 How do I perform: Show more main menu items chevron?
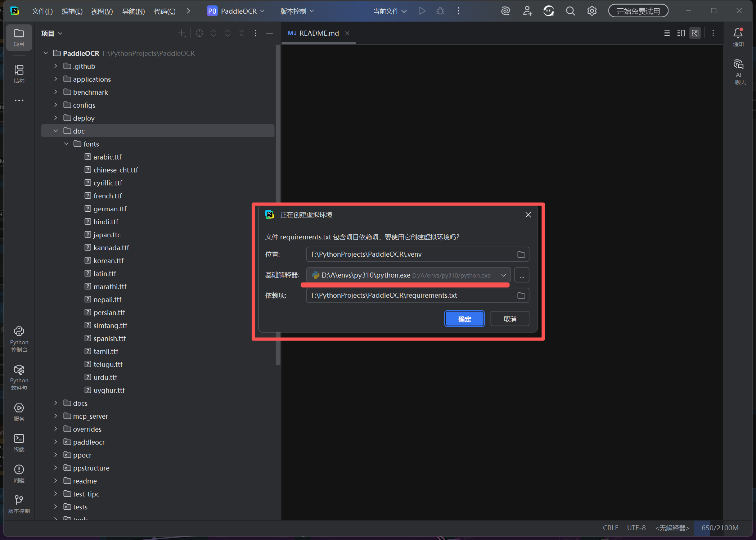pos(188,11)
